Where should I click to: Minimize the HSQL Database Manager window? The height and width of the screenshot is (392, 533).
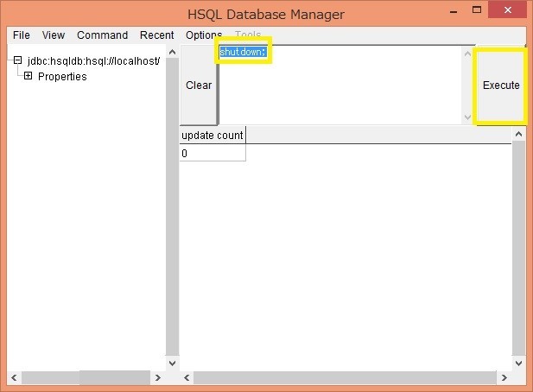pyautogui.click(x=454, y=11)
